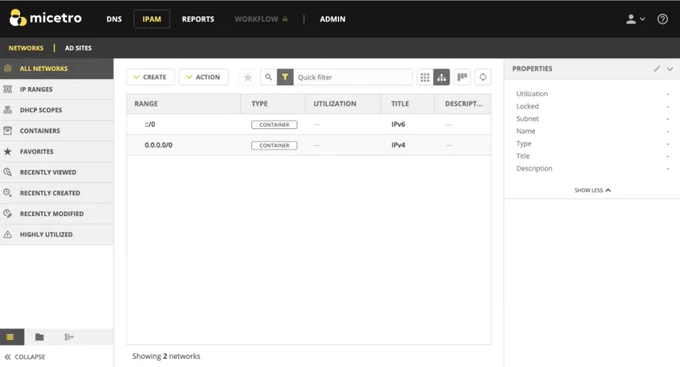This screenshot has height=367, width=680.
Task: Switch to the AD Sites tab
Action: tap(78, 48)
